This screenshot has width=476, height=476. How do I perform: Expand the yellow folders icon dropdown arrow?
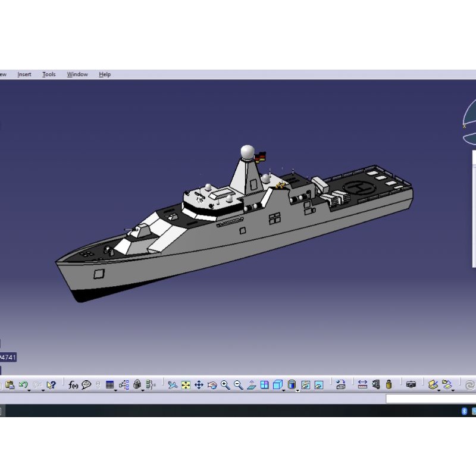pyautogui.click(x=453, y=390)
